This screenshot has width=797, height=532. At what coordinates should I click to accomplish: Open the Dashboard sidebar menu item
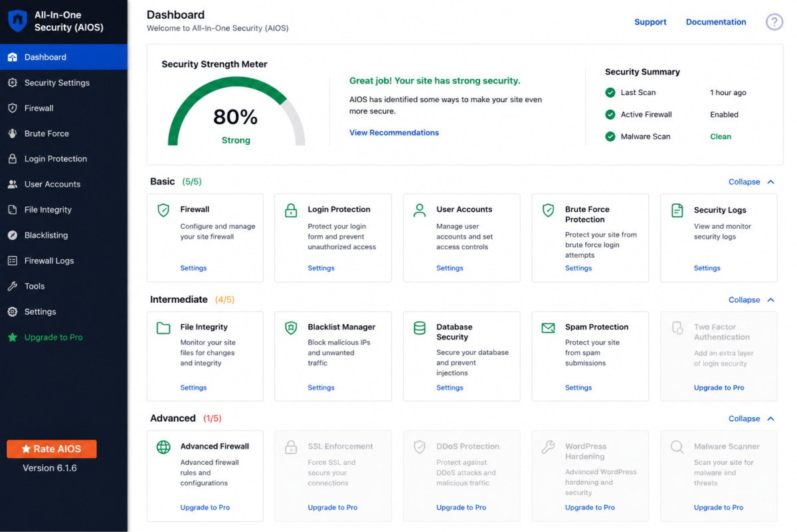pyautogui.click(x=64, y=57)
